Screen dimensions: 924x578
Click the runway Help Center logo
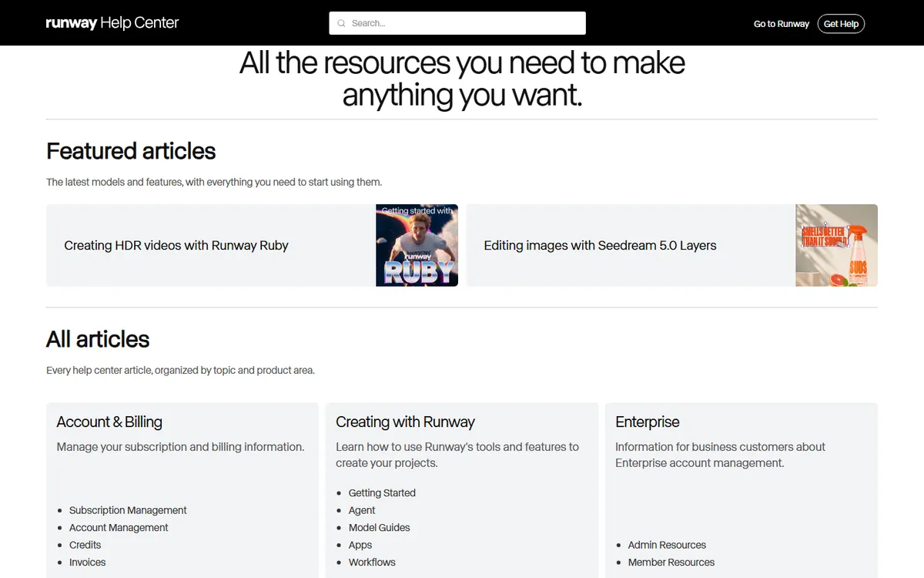(x=112, y=23)
